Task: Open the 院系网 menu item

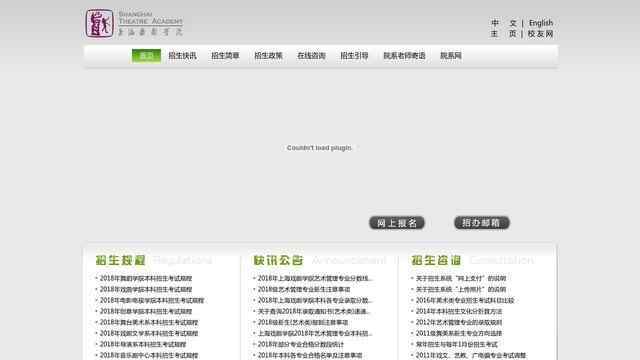Action: coord(451,56)
